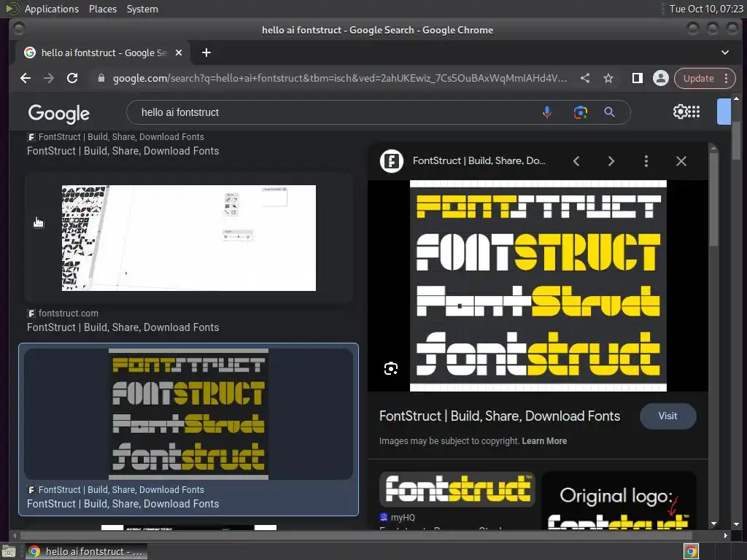Close the image preview panel

[x=681, y=161]
